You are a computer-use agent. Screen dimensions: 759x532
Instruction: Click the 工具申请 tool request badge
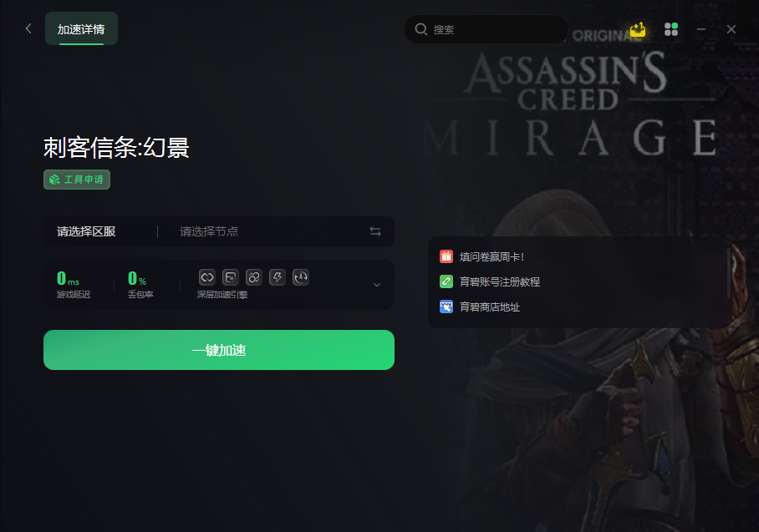coord(77,180)
